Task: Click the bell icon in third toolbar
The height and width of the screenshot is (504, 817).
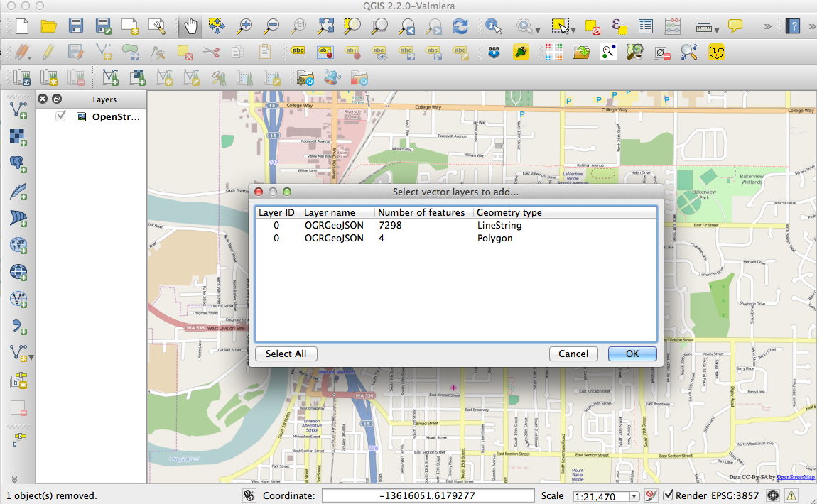Action: coord(331,77)
